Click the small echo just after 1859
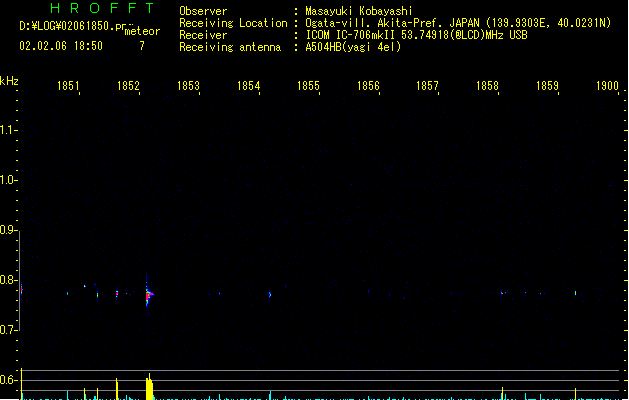629x400 pixels. [575, 293]
